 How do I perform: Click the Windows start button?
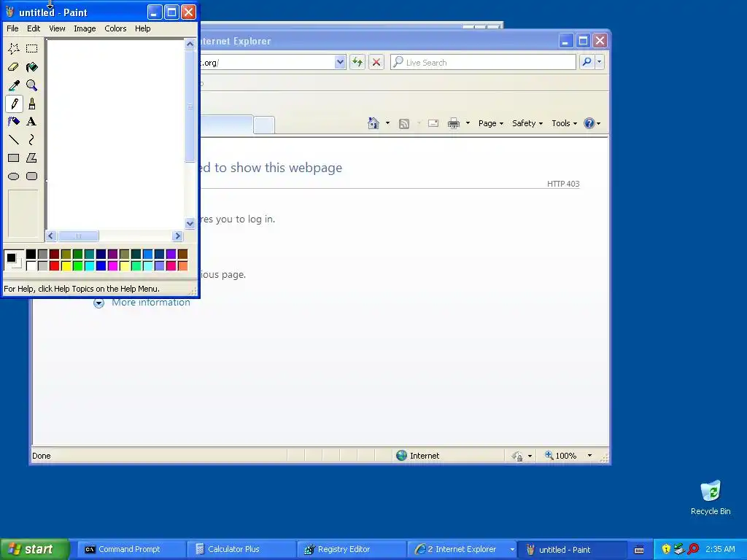pos(34,549)
